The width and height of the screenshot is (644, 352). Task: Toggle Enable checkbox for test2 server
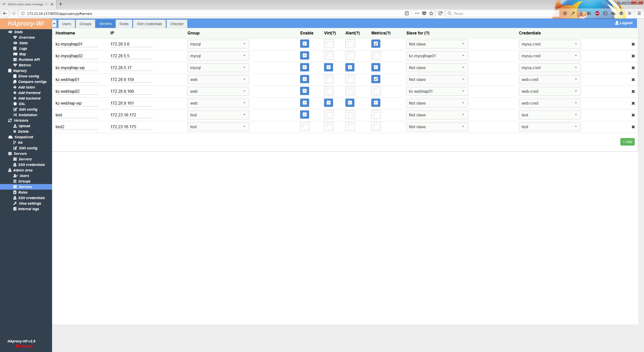click(304, 126)
